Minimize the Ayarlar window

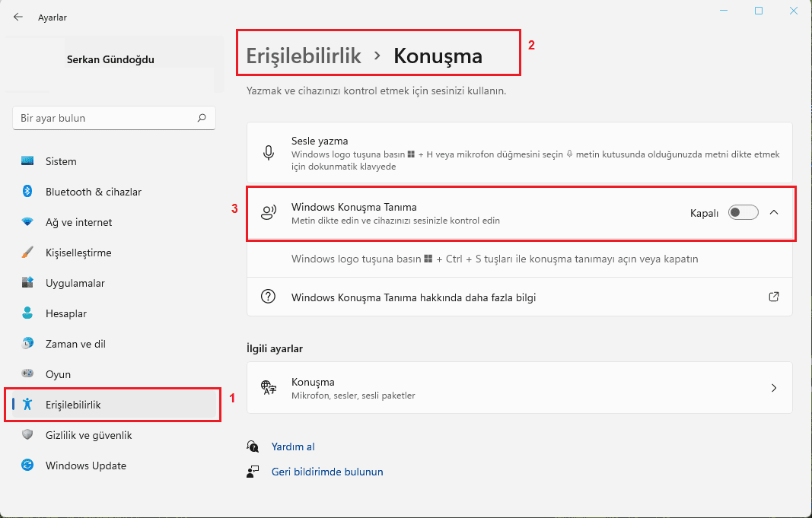pos(724,11)
